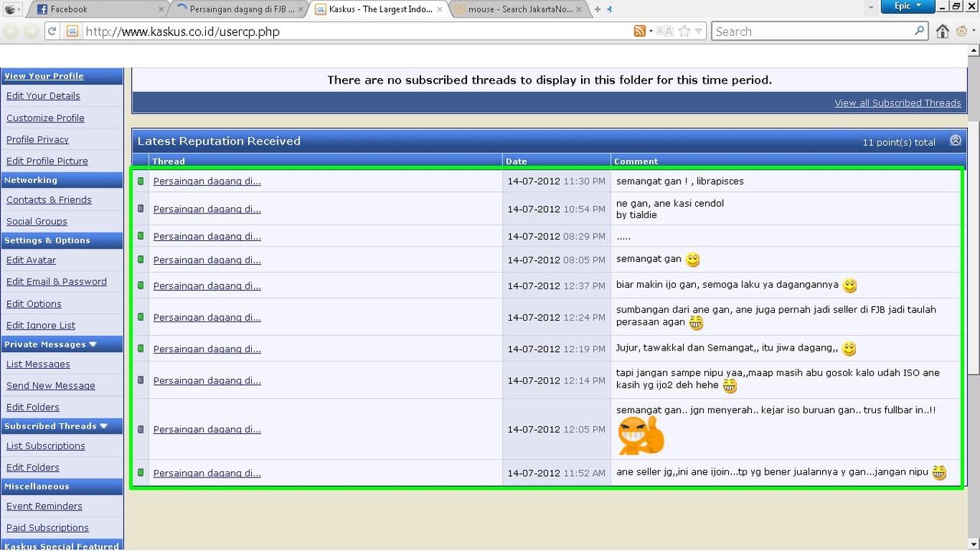Collapse the Latest Reputation Received panel
Viewport: 980px width, 551px height.
click(955, 141)
